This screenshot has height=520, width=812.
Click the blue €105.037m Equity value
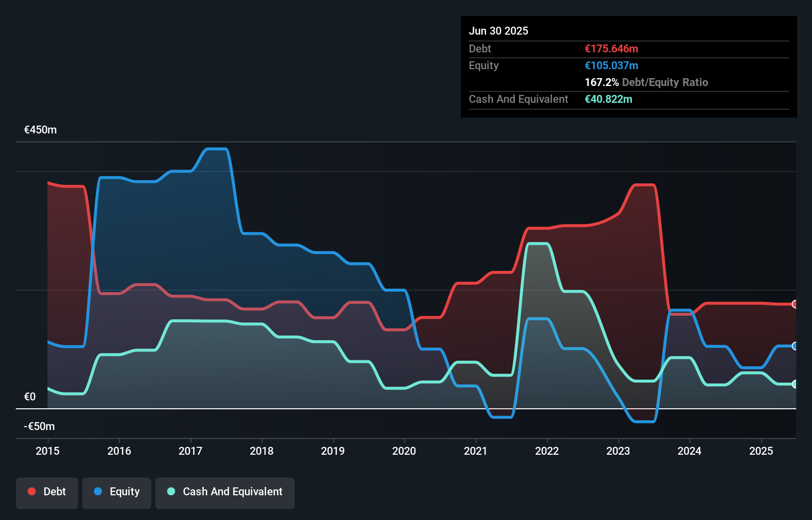pos(611,65)
